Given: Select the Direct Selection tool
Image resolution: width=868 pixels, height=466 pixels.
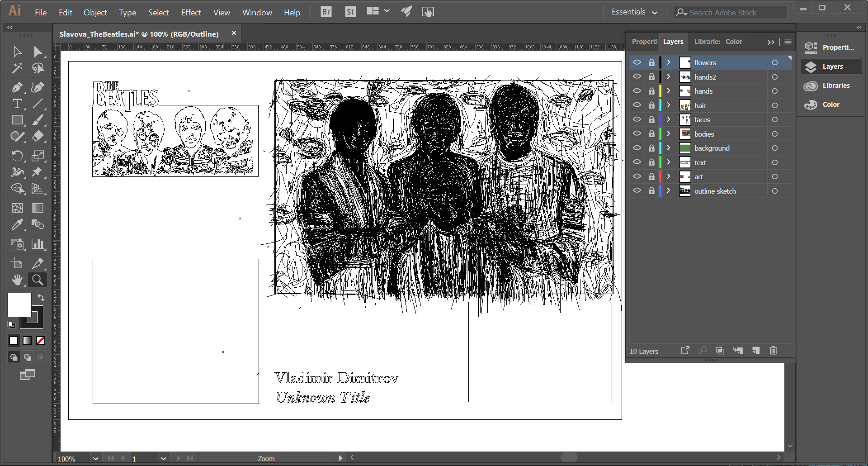Looking at the screenshot, I should 38,52.
